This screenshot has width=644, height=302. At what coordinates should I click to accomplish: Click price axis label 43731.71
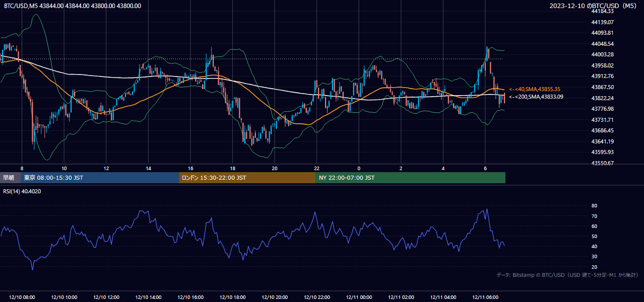[x=602, y=120]
